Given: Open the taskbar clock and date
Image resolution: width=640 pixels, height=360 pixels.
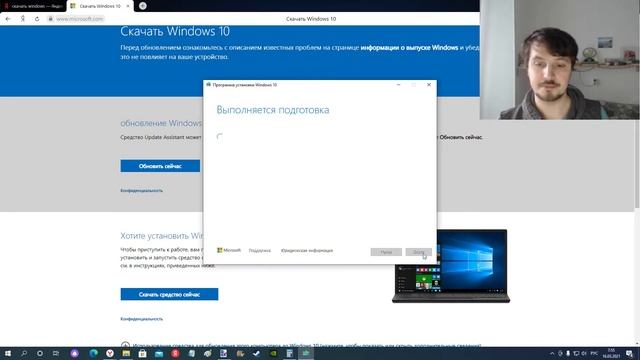Looking at the screenshot, I should pos(611,353).
